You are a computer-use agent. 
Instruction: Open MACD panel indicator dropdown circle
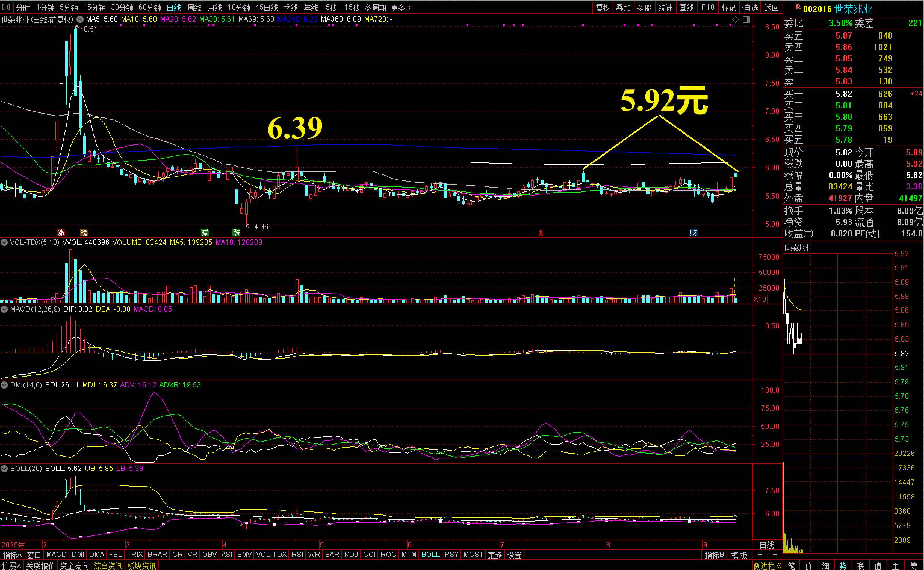pos(4,309)
